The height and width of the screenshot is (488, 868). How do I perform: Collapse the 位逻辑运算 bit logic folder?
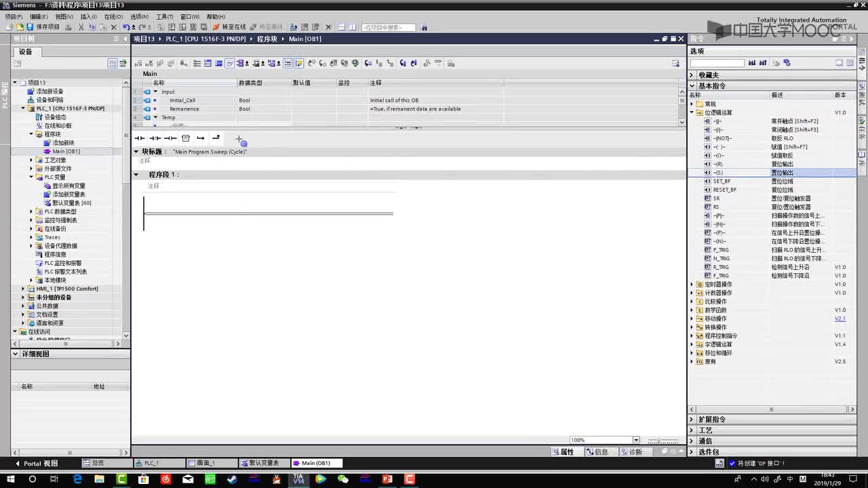pos(692,113)
